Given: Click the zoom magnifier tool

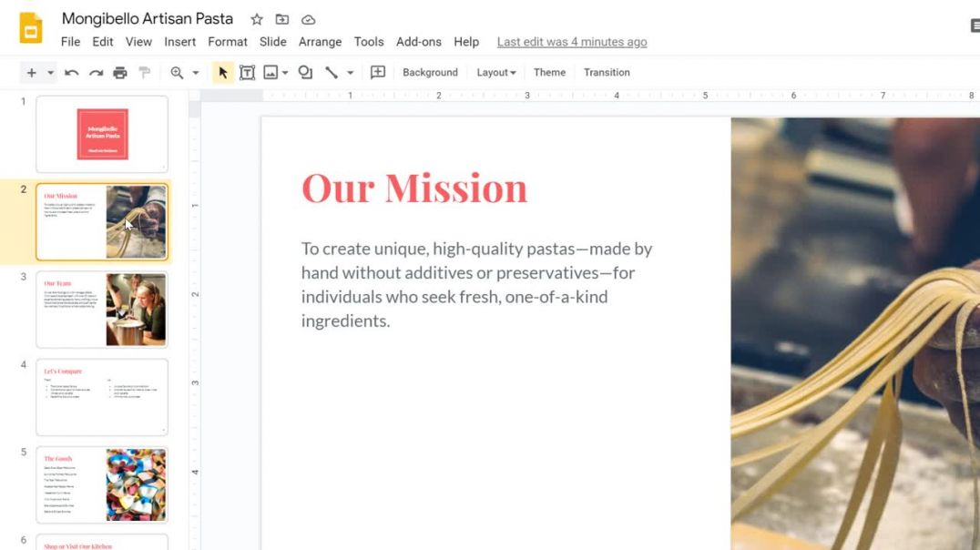Looking at the screenshot, I should 177,73.
